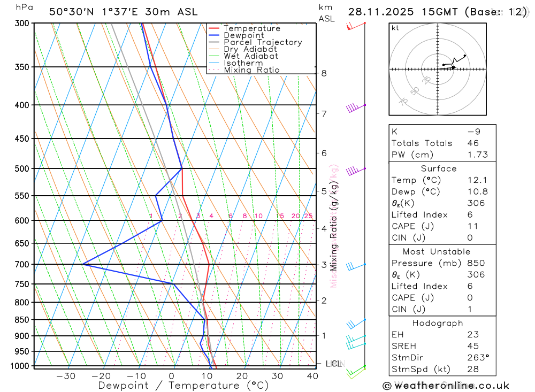Select the Wet Adiabat legend label
The image size is (535, 392).
[251, 56]
